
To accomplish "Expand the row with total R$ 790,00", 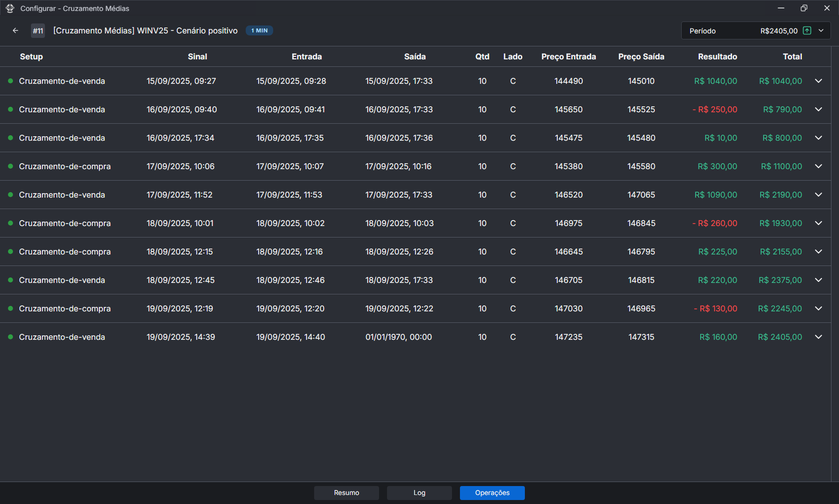I will pos(818,109).
